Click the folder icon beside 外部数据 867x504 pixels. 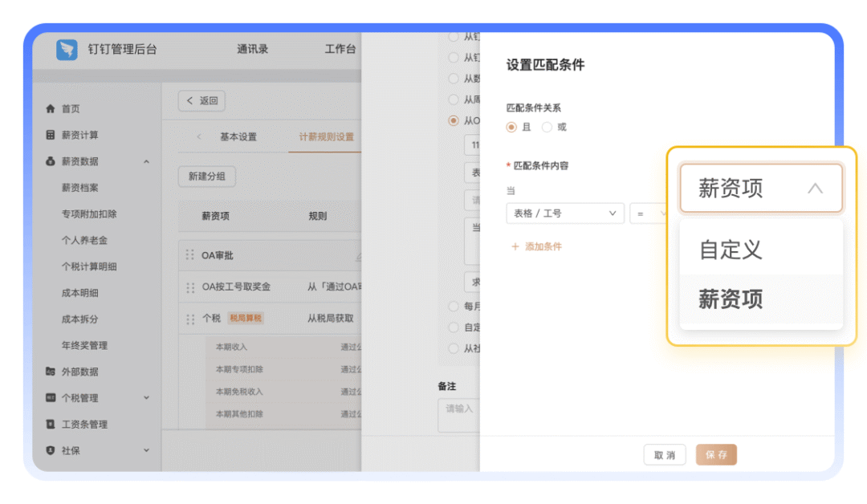[51, 372]
